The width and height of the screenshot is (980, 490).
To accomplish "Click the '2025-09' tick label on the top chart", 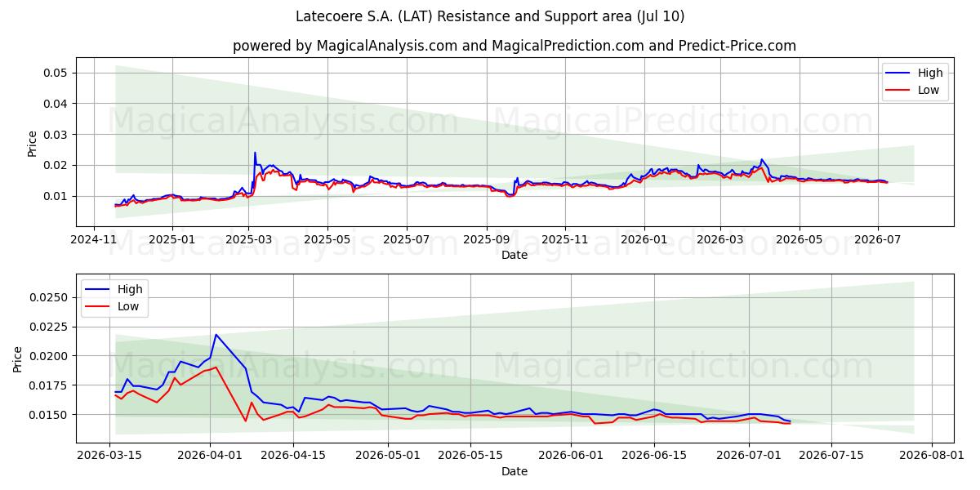I will [x=486, y=240].
